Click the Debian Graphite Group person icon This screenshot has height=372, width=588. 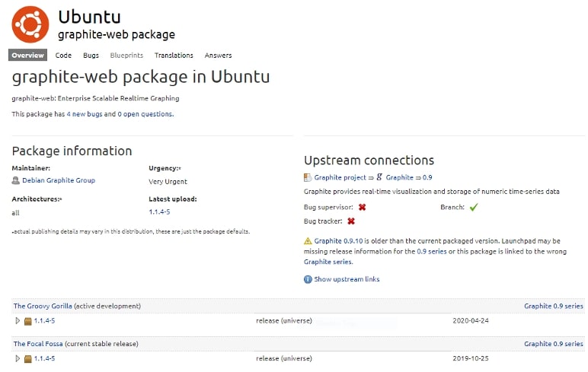[16, 180]
